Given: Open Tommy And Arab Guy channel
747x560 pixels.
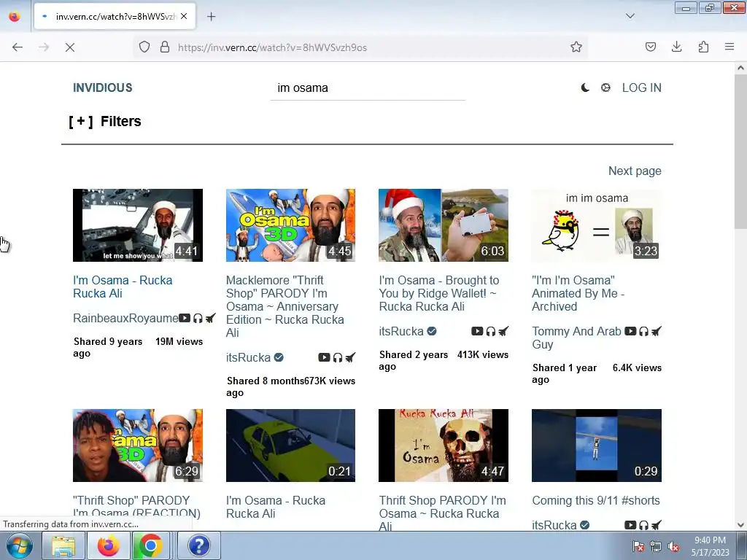Looking at the screenshot, I should pos(576,338).
